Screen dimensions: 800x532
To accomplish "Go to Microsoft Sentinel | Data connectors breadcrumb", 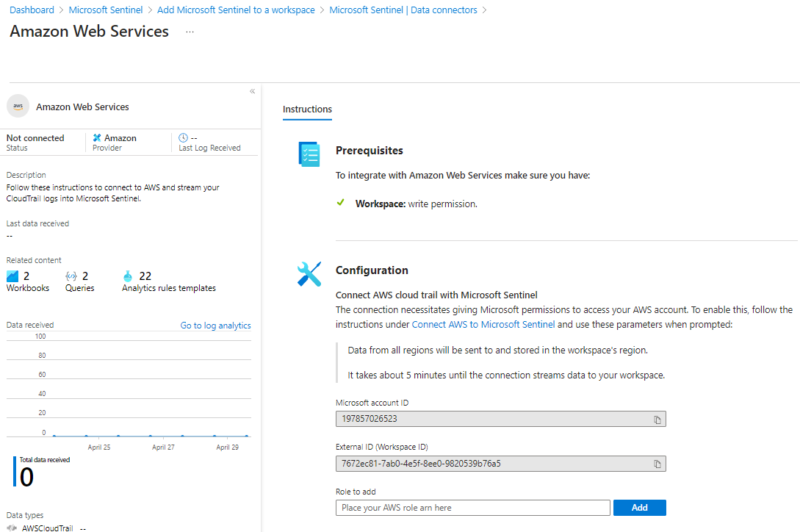I will point(403,10).
